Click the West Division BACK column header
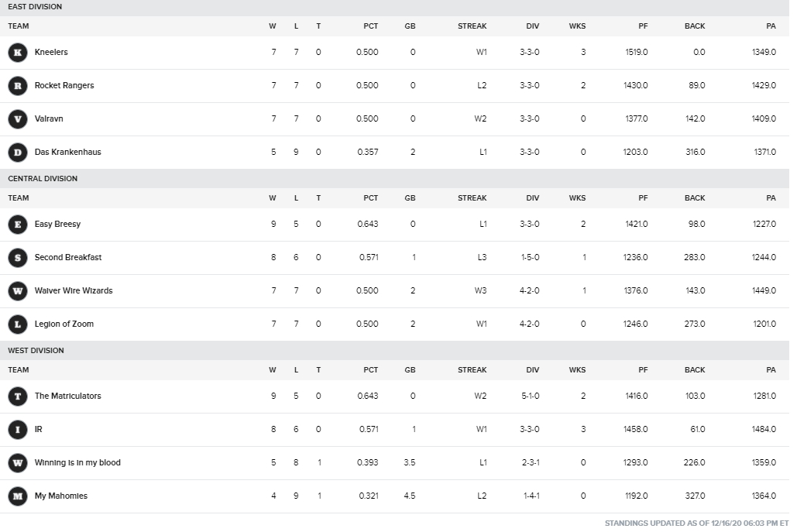Image resolution: width=797 pixels, height=532 pixels. [x=695, y=369]
